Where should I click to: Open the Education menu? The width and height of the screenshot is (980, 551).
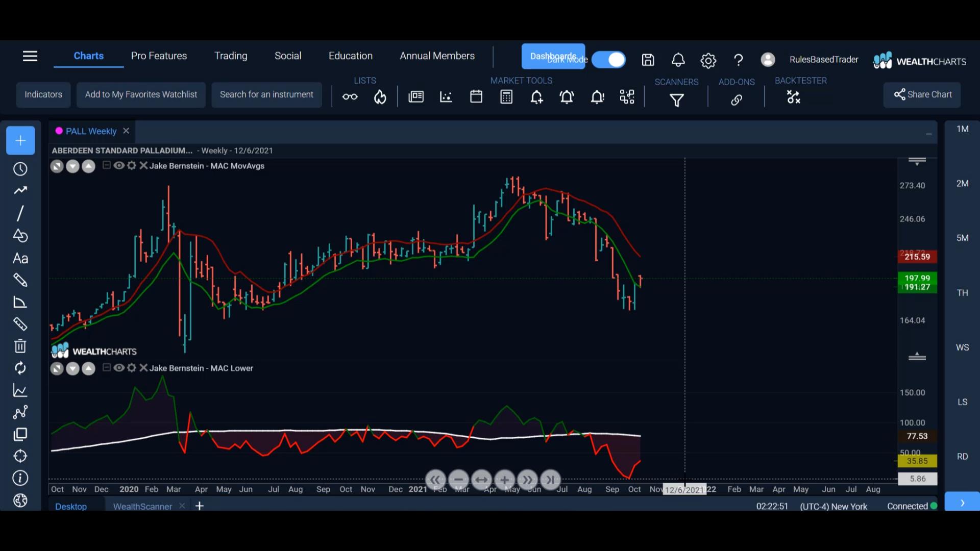coord(351,56)
